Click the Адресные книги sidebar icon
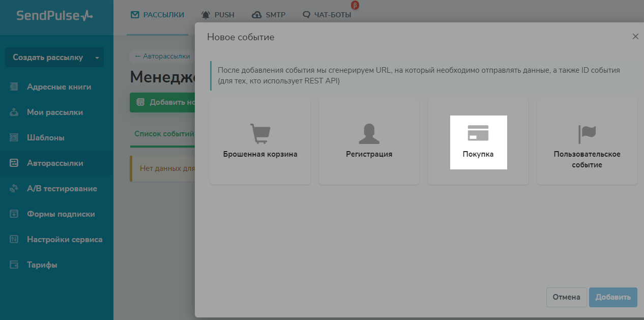The image size is (644, 320). [x=14, y=87]
